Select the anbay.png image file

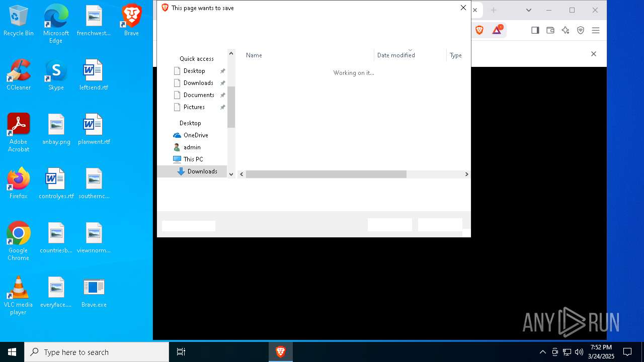click(x=56, y=129)
